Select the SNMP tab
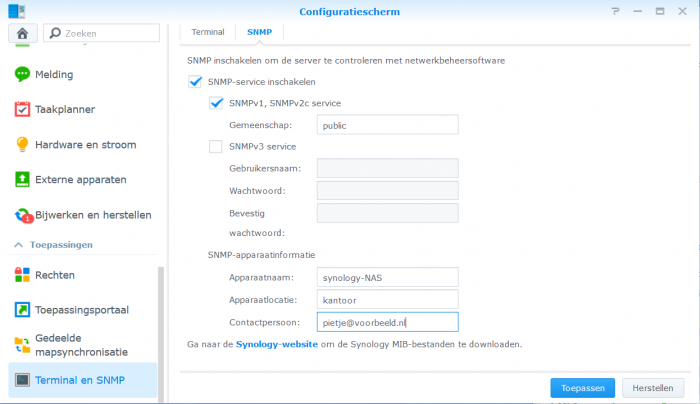The height and width of the screenshot is (404, 700). (x=259, y=32)
